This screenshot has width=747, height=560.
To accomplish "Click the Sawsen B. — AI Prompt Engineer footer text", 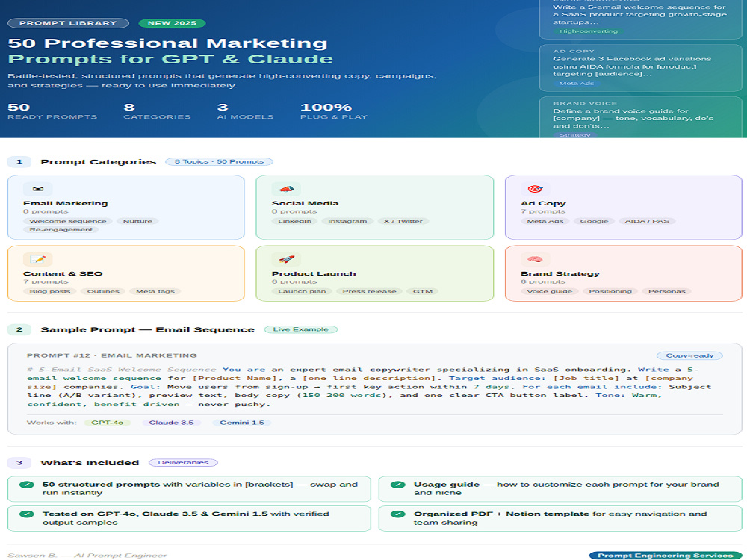I will pyautogui.click(x=87, y=556).
